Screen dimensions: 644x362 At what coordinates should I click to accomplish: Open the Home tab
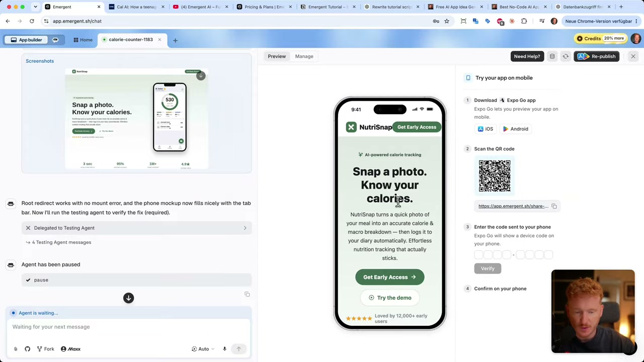[x=83, y=40]
